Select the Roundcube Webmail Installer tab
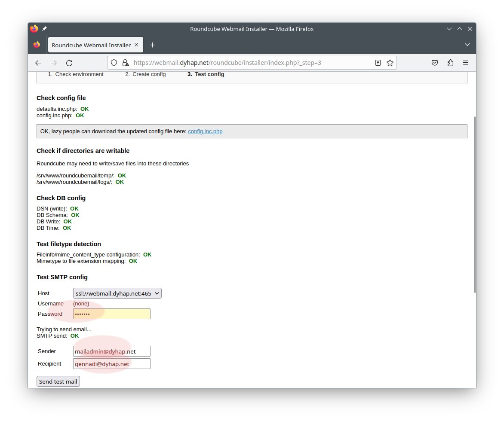Screen dimensions: 504x421 pyautogui.click(x=91, y=45)
